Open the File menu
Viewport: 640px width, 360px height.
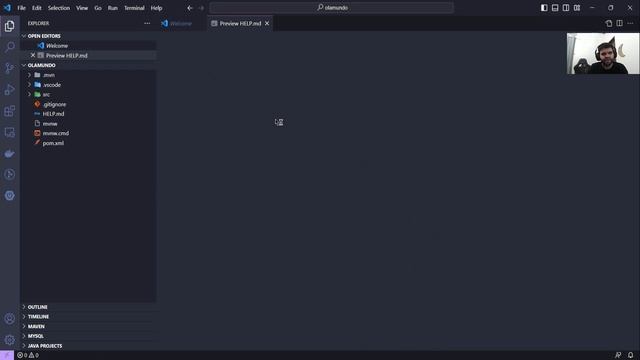pyautogui.click(x=22, y=8)
